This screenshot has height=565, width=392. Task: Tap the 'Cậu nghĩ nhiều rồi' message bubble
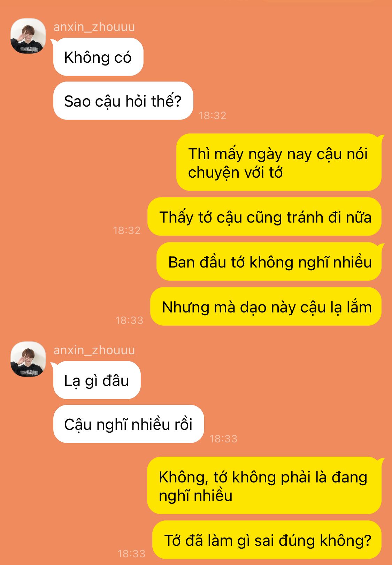coord(129,424)
